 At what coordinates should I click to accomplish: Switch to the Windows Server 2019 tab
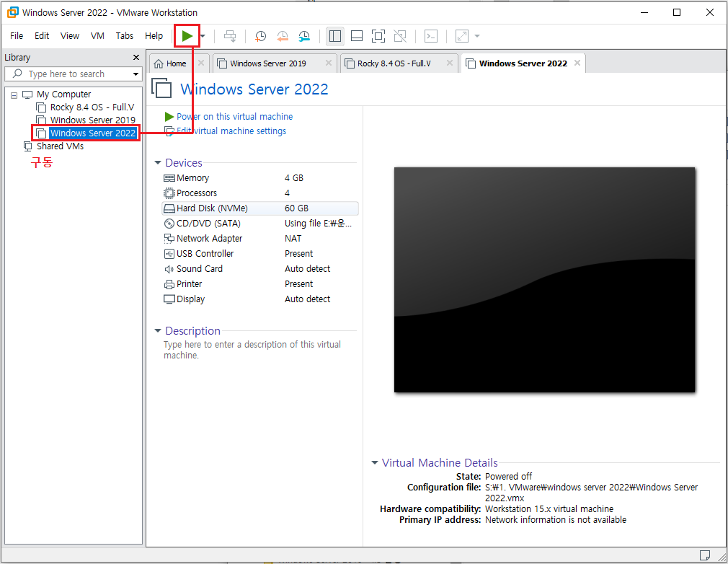tap(268, 63)
